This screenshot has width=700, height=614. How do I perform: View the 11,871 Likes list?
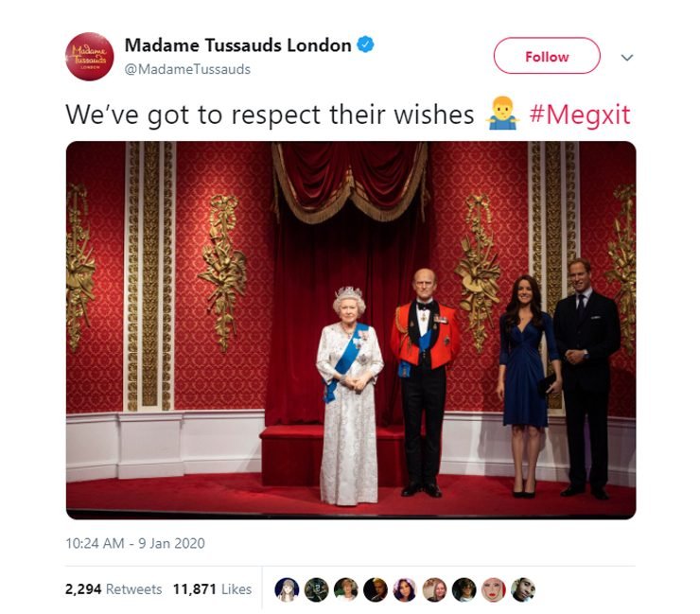[x=213, y=589]
